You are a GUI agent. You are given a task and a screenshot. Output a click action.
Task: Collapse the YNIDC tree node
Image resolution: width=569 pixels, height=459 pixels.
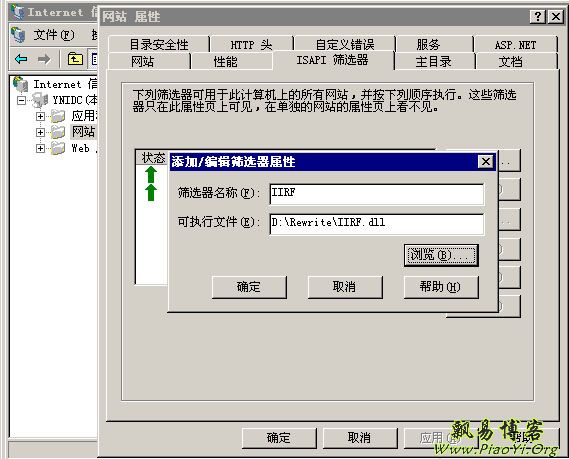[22, 100]
